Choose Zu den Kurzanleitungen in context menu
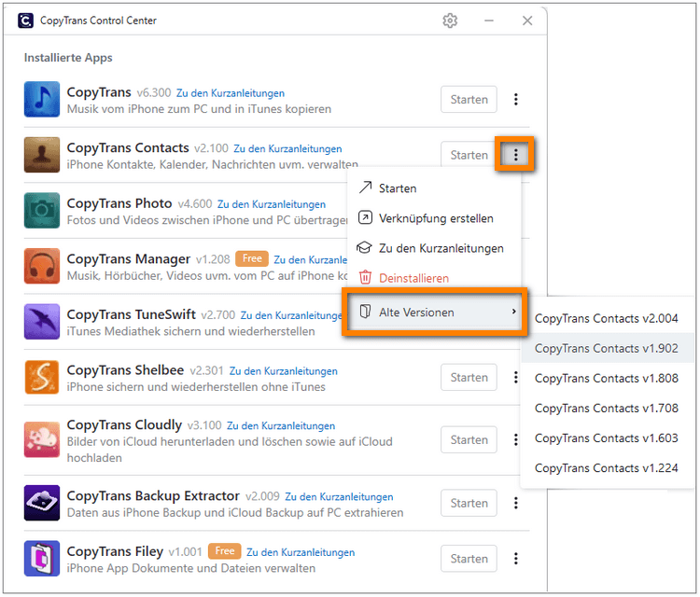The image size is (700, 597). [434, 248]
